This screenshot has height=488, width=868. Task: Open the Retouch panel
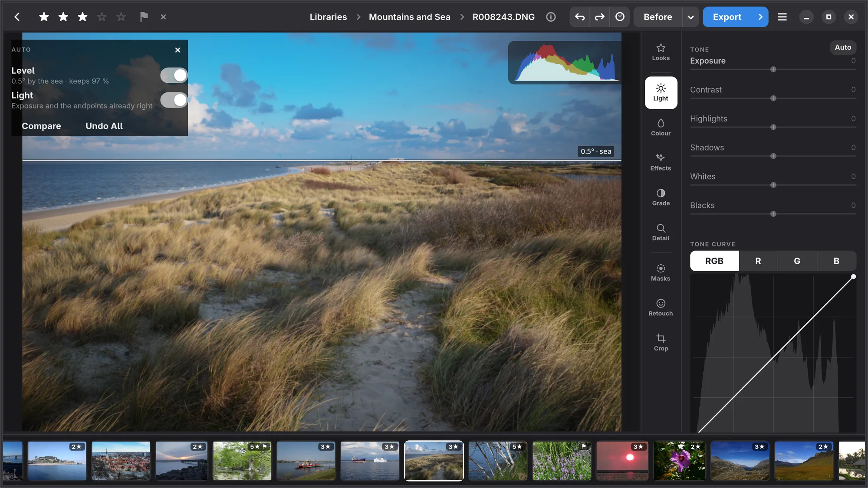coord(661,308)
